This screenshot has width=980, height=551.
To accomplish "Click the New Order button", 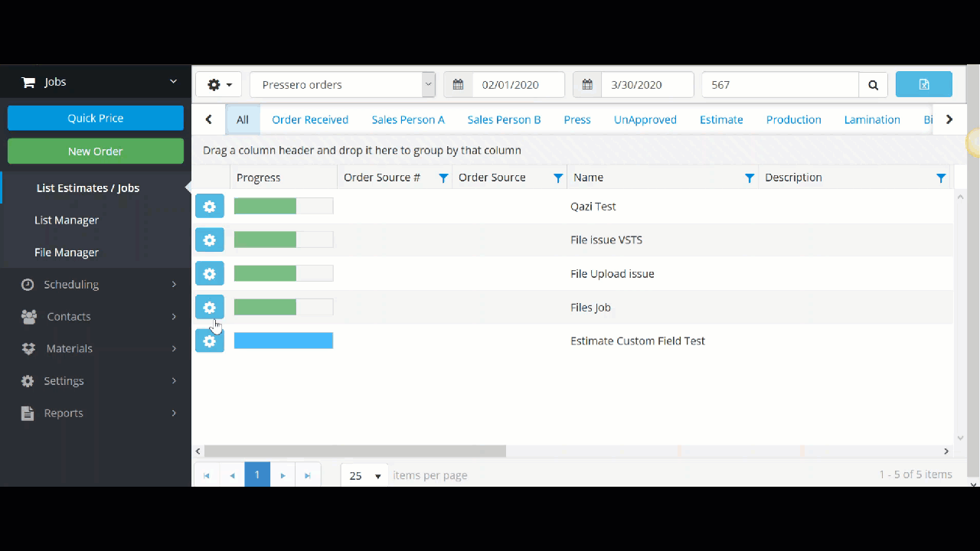I will point(96,151).
